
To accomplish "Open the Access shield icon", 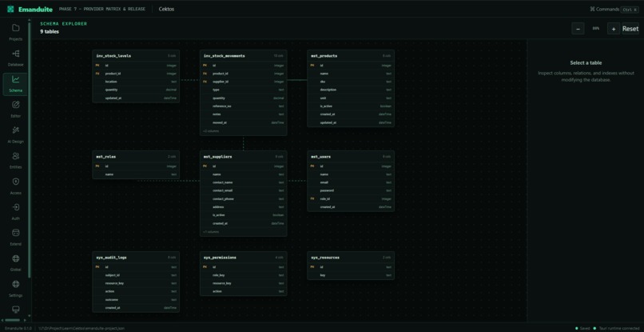I will coord(16,182).
